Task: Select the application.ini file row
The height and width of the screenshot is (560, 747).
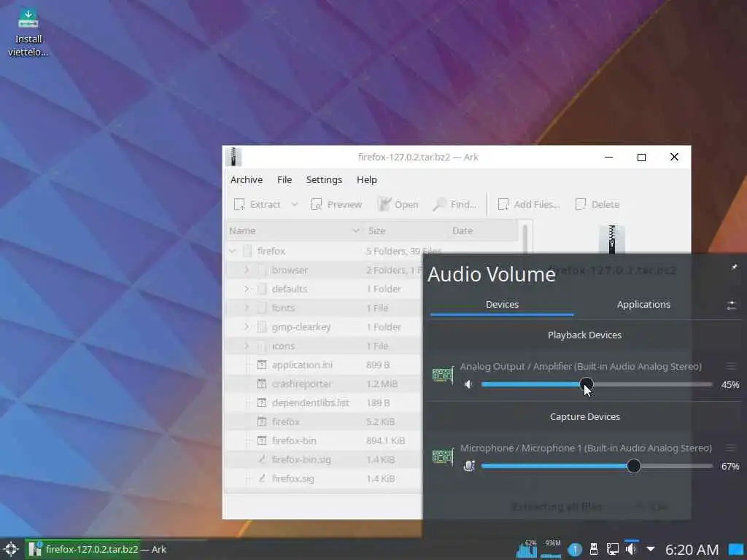Action: (x=324, y=365)
